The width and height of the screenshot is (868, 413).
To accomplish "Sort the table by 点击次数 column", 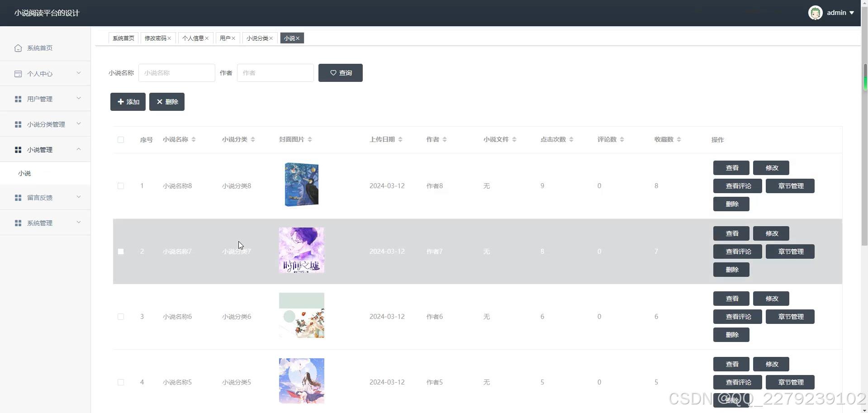I will [x=572, y=140].
